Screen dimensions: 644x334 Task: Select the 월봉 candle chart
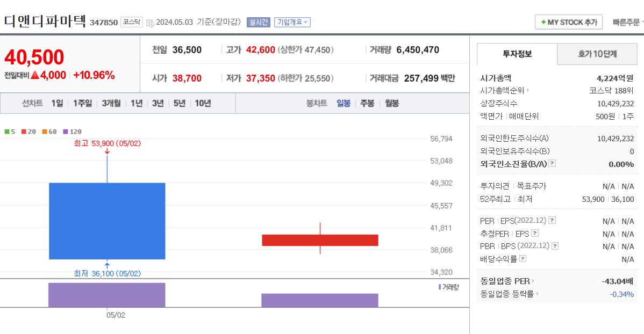392,104
